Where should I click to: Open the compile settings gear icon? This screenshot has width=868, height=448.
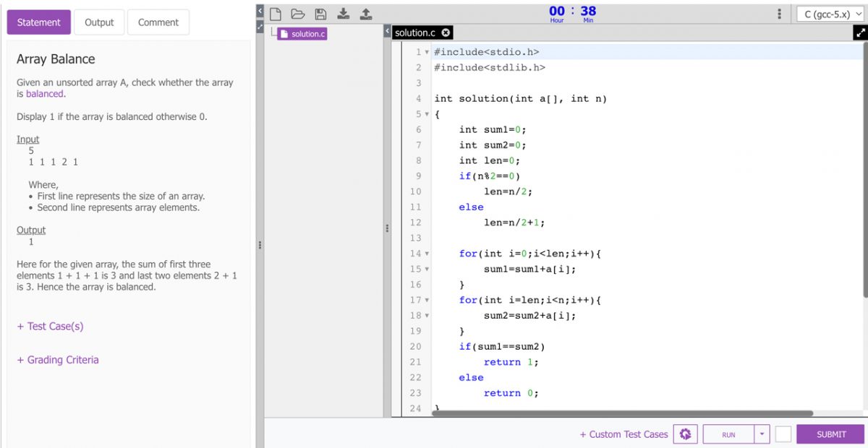[685, 434]
